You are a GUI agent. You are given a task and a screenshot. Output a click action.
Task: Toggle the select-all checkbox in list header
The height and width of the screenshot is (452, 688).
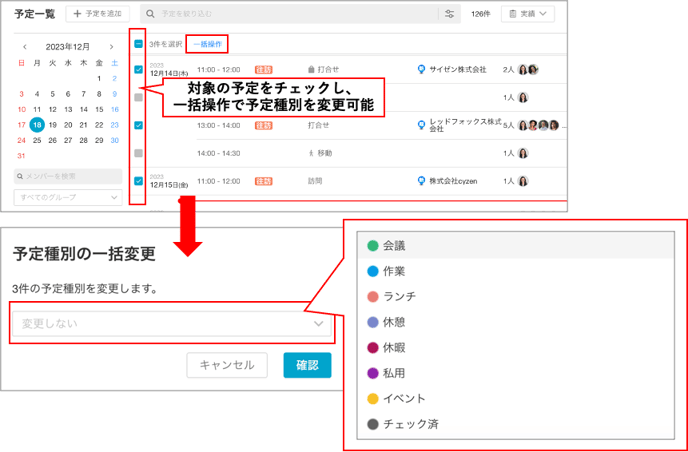[138, 44]
